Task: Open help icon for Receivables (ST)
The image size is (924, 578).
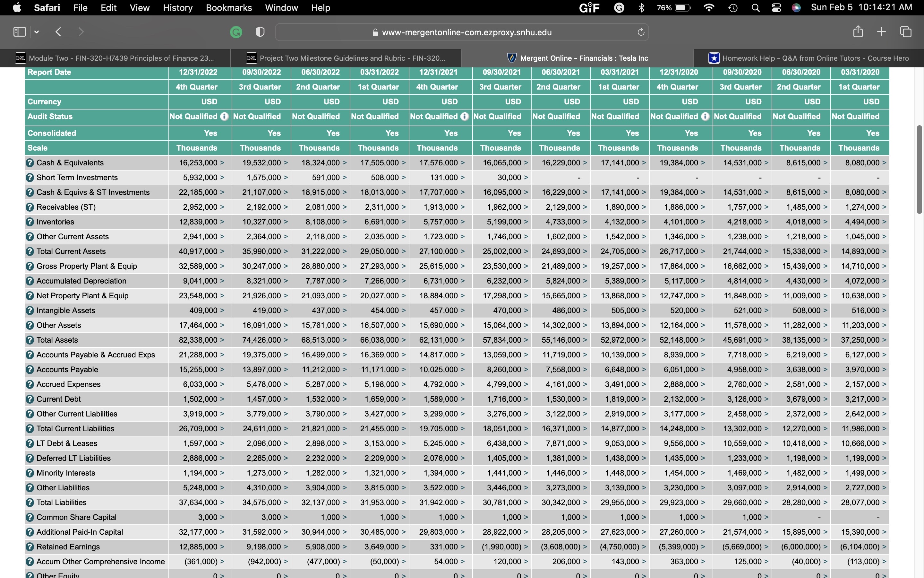Action: tap(30, 207)
